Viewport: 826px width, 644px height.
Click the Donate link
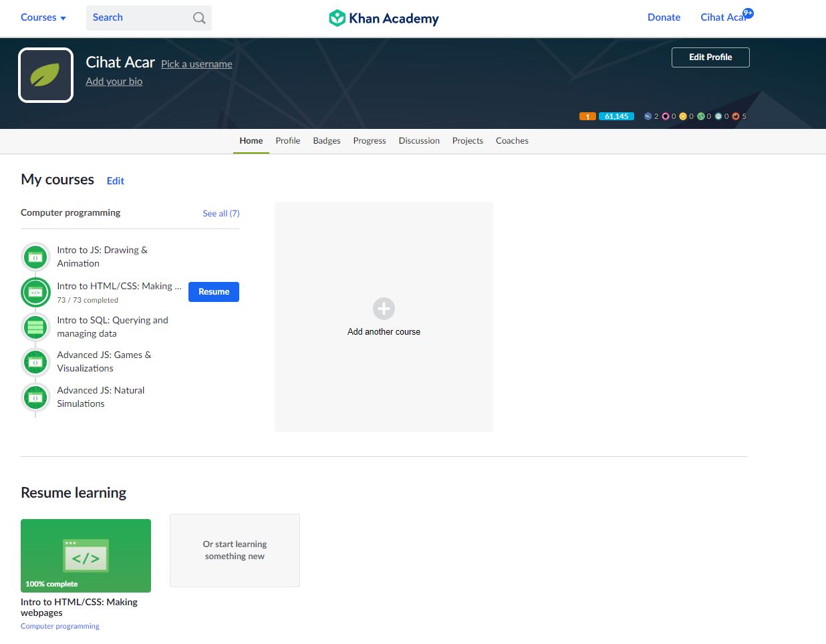pyautogui.click(x=664, y=17)
